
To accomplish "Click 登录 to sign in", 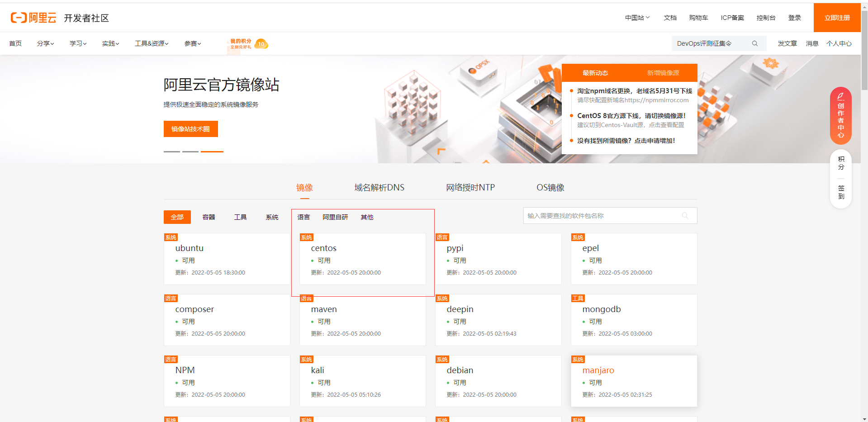I will click(x=794, y=18).
